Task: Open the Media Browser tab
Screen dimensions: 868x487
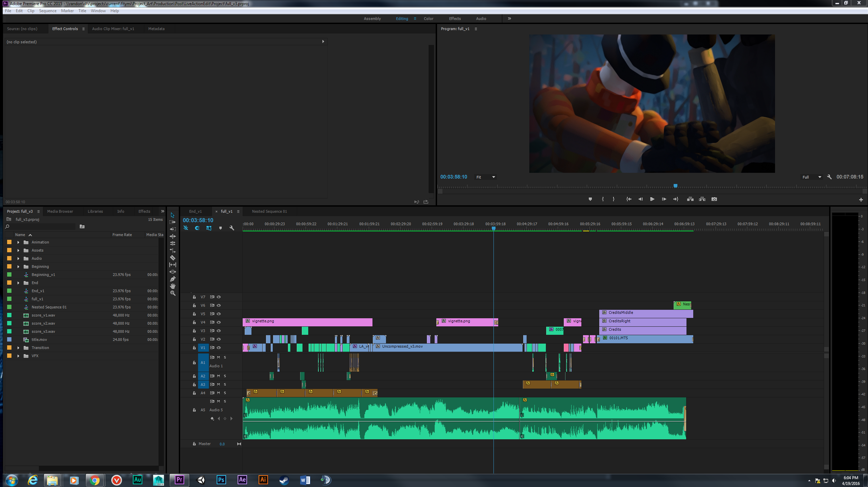Action: coord(60,211)
